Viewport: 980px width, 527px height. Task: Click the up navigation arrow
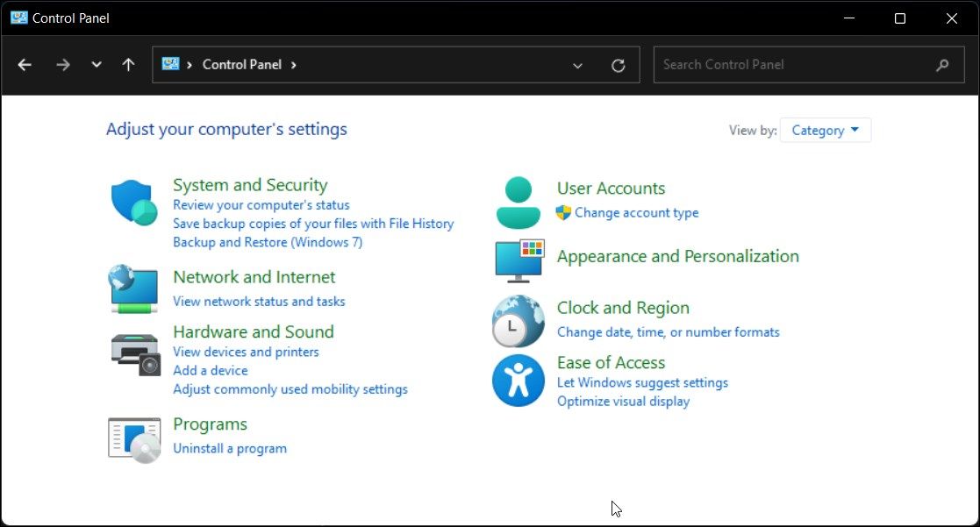[128, 64]
